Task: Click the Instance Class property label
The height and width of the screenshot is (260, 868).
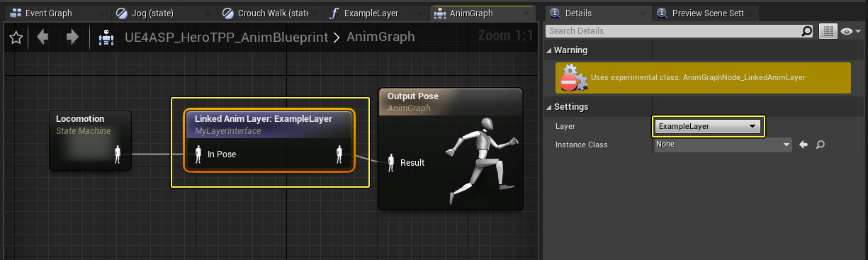Action: tap(582, 145)
